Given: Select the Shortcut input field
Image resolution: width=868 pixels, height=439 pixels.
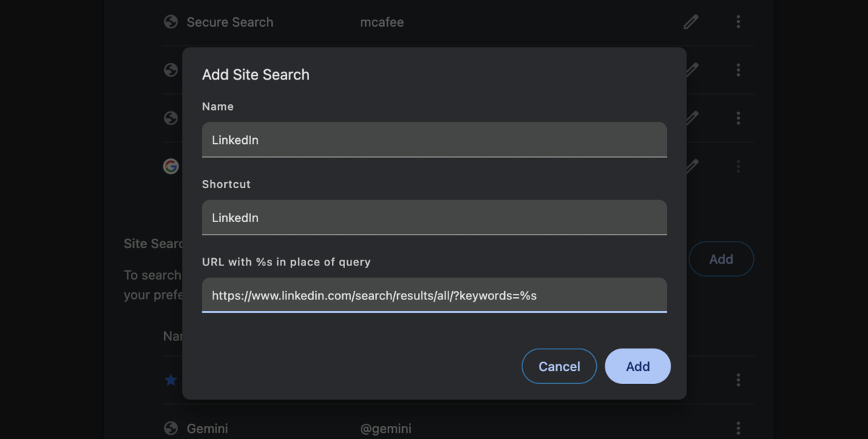Looking at the screenshot, I should click(x=434, y=217).
